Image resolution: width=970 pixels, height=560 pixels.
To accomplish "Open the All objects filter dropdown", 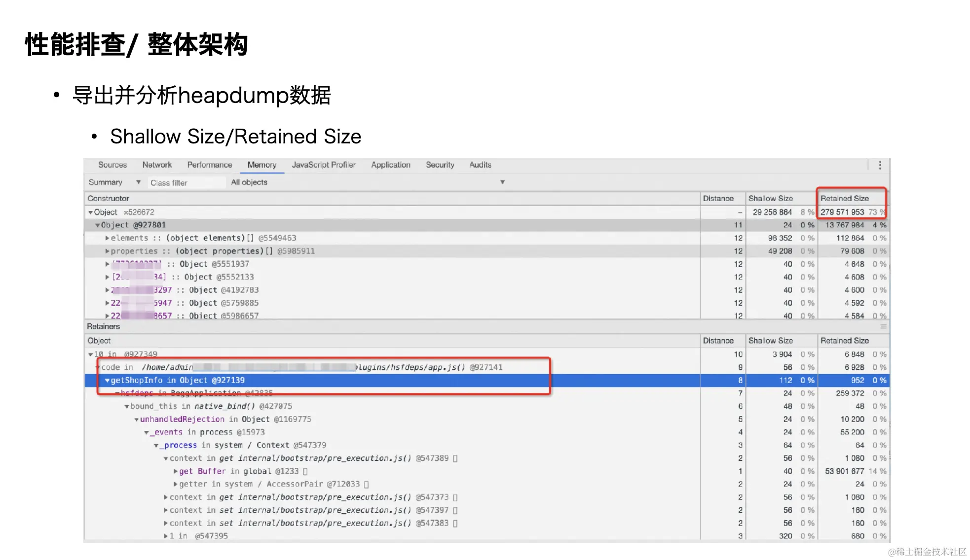I will [x=502, y=182].
